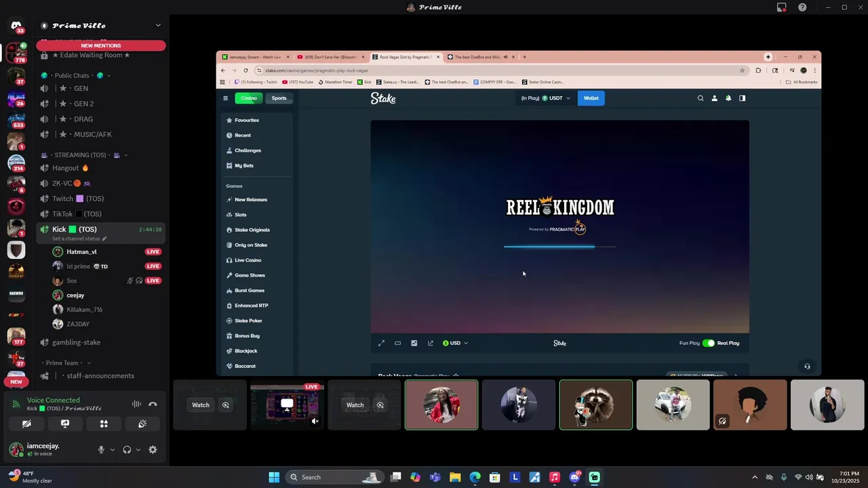The image size is (868, 488).
Task: Mute the microphone in Discord user bar
Action: [101, 449]
